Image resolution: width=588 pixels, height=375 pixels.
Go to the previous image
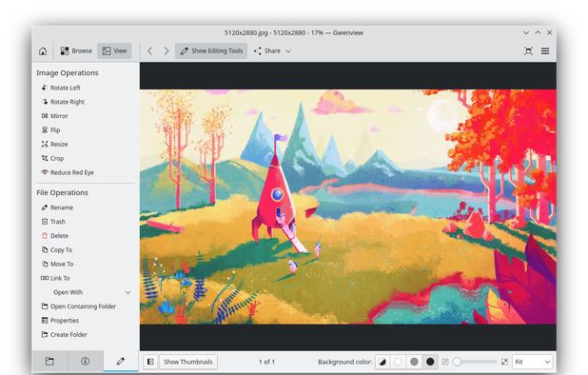tap(150, 51)
